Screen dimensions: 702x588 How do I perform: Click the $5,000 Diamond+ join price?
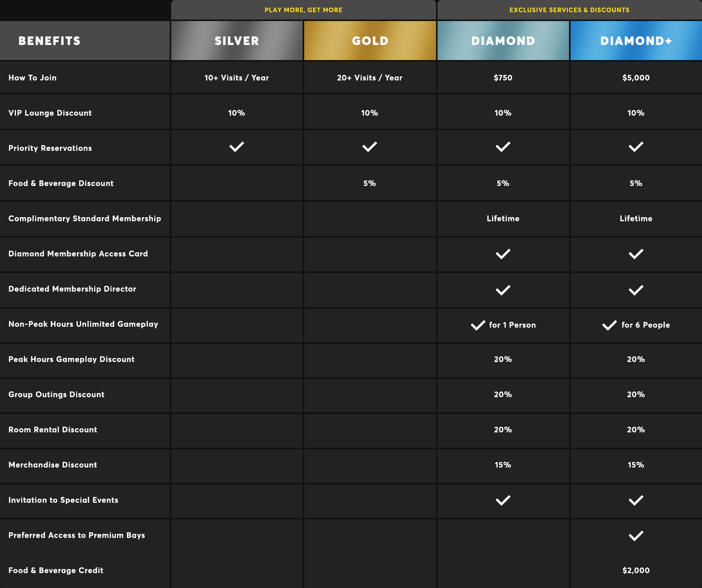click(x=636, y=78)
